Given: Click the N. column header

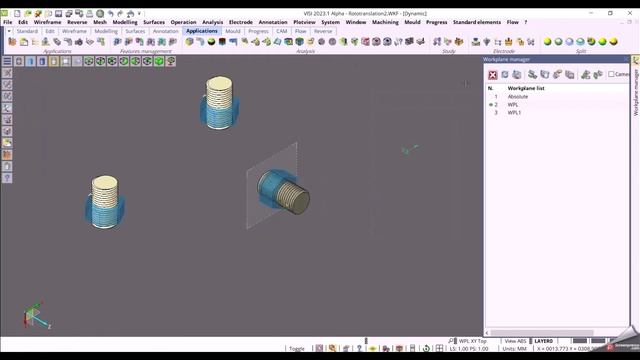Looking at the screenshot, I should [x=490, y=88].
